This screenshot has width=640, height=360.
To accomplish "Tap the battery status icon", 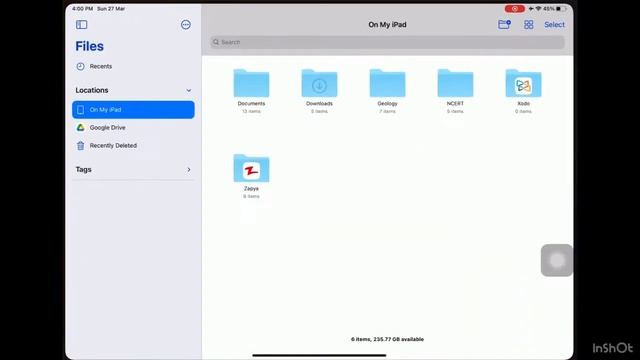I will pyautogui.click(x=562, y=9).
